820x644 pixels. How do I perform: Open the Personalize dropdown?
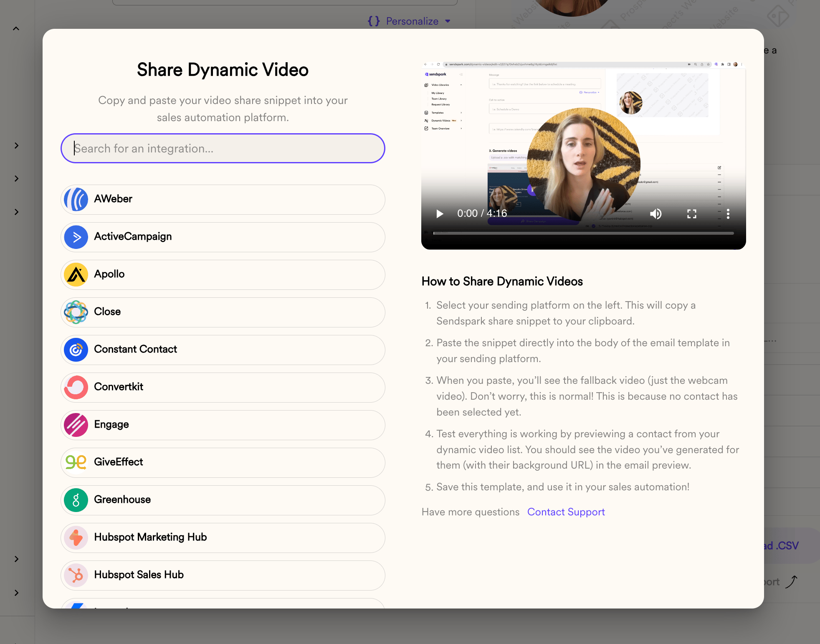coord(409,21)
